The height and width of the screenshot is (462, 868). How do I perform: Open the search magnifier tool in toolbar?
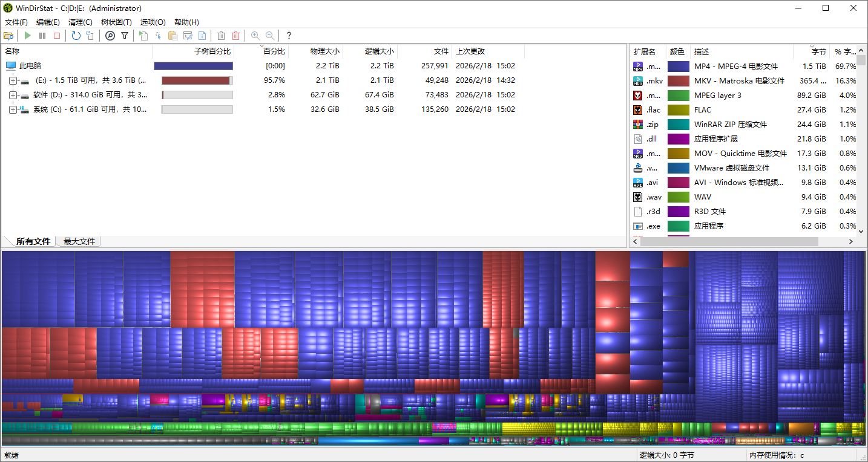click(110, 36)
